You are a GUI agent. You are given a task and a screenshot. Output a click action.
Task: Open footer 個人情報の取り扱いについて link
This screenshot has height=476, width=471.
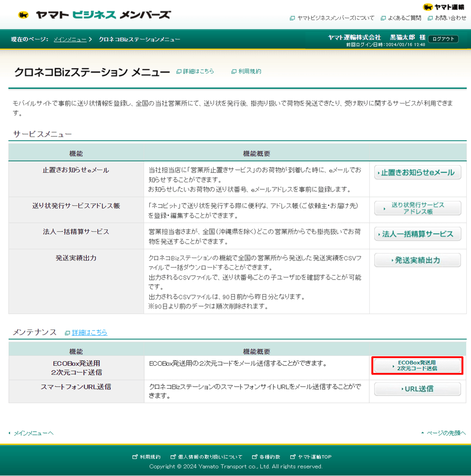(x=210, y=457)
